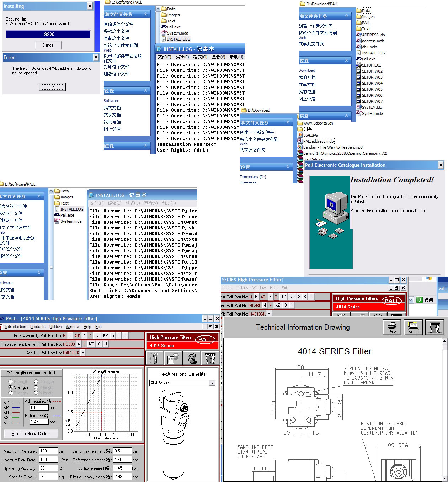Screen dimensions: 448x482
Task: Click the Temporary (D:) link
Action: pos(253,177)
